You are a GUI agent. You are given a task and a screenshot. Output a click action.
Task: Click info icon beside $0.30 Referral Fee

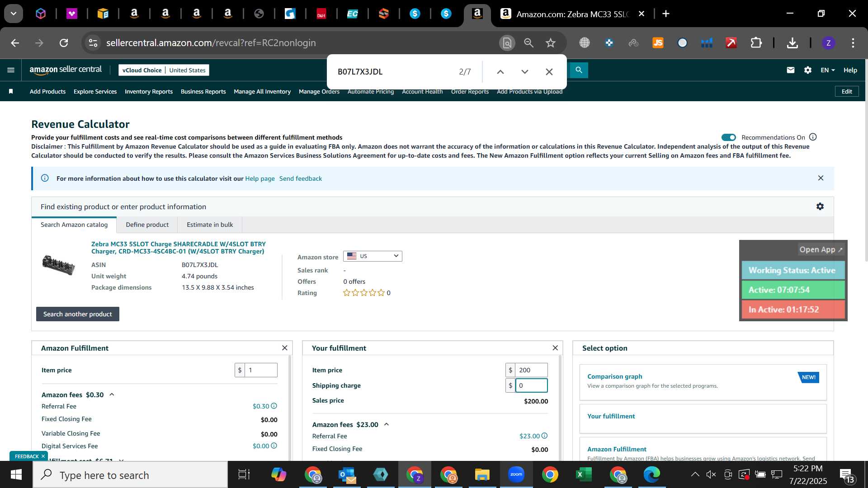tap(274, 406)
